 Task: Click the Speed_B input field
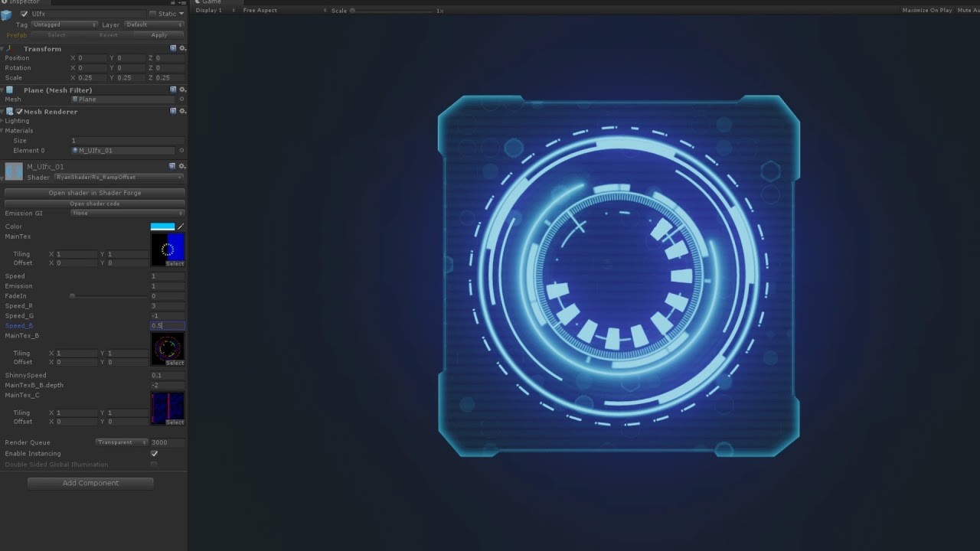pos(167,325)
